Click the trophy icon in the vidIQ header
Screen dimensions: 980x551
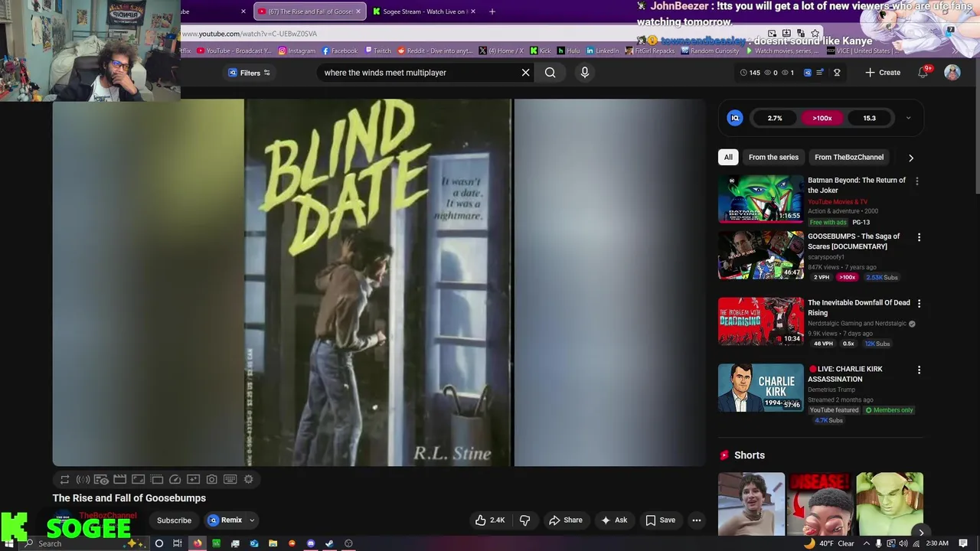click(837, 73)
